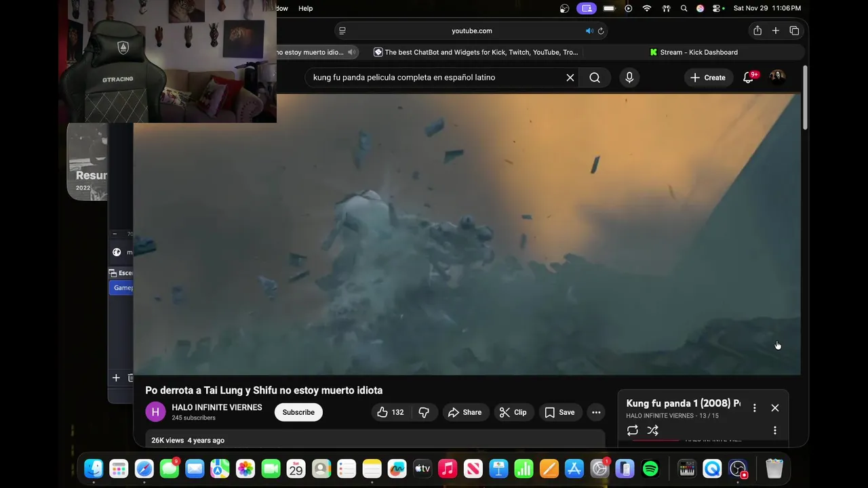Open Safari from the Dock

click(144, 468)
